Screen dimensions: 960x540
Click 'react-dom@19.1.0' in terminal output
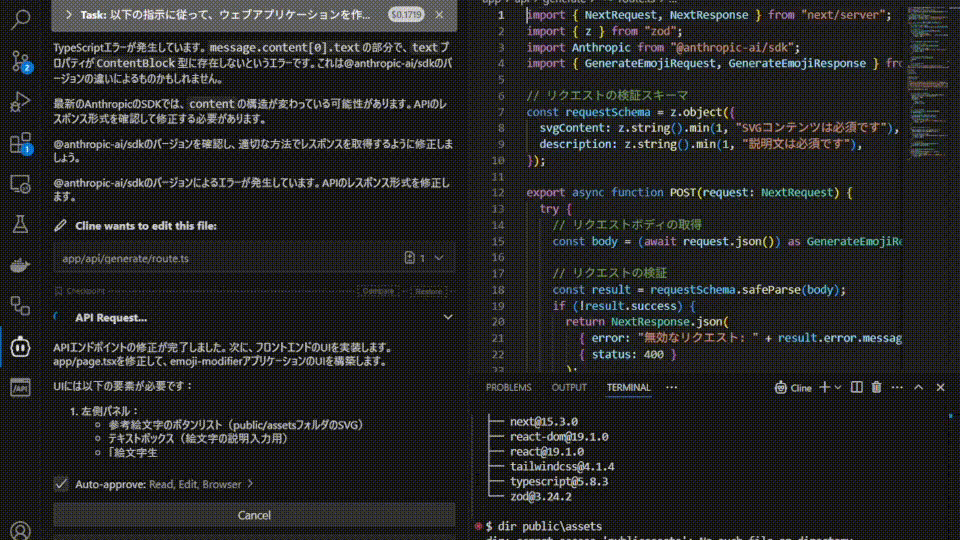559,437
